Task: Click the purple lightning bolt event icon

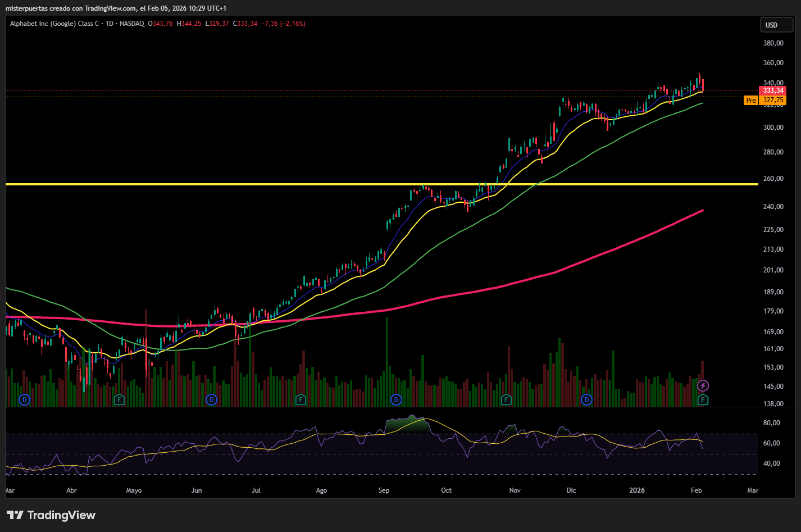Action: tap(703, 386)
